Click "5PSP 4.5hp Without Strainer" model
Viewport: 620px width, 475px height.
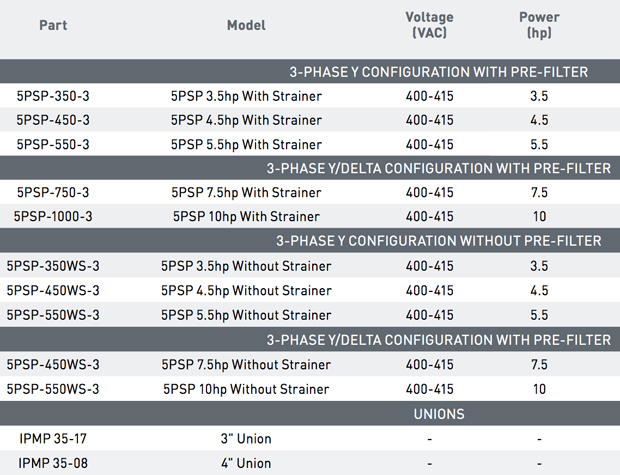(x=246, y=290)
